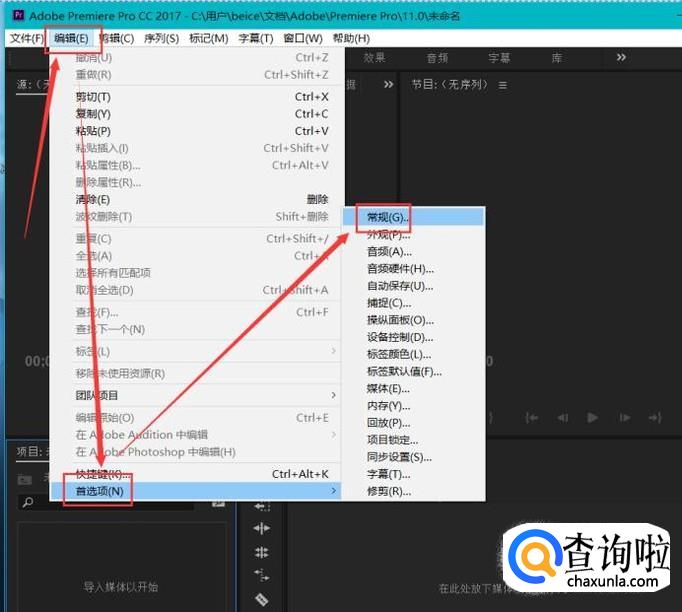
Task: Switch to the 字幕 workspace tab
Action: 499,58
